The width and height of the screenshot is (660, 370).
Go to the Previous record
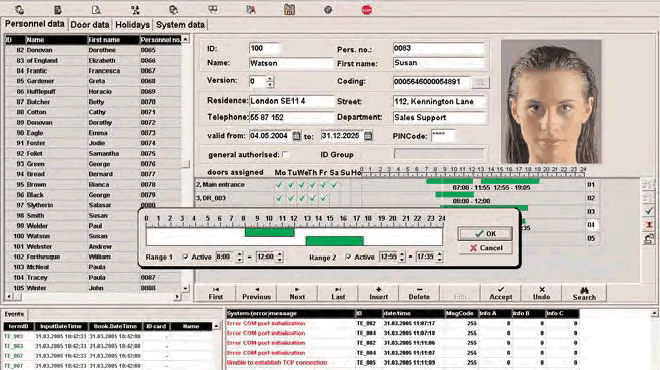pos(256,293)
